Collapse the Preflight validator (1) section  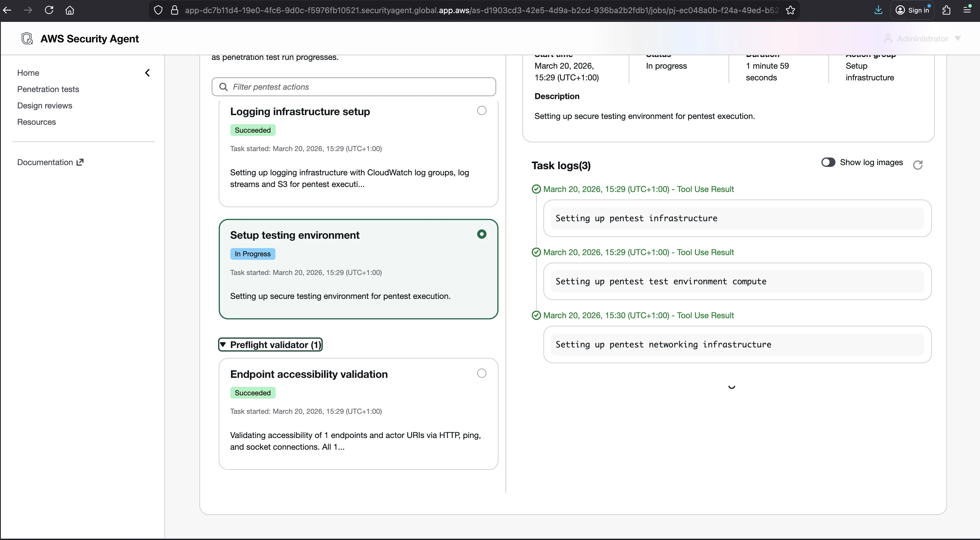coord(270,345)
